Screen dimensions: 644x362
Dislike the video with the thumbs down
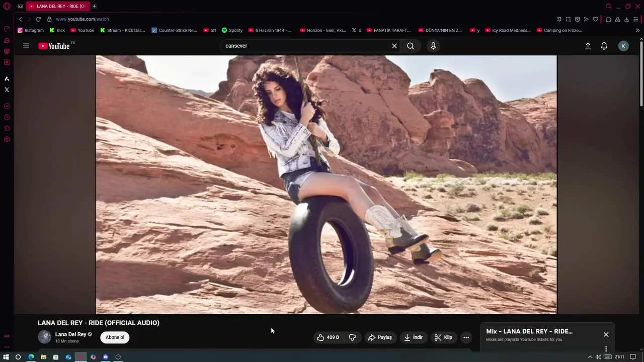[352, 337]
